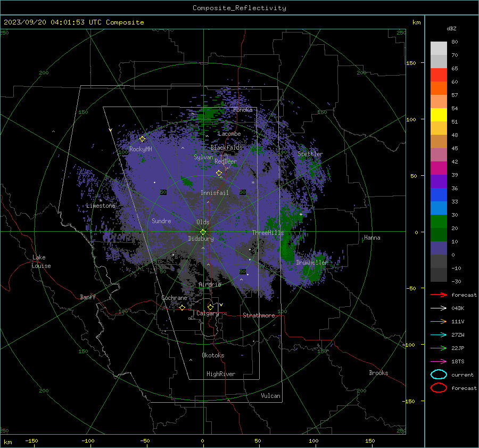Click the timestamp 2023/09/20 04:01:53 UTC Composite
The image size is (479, 448).
pyautogui.click(x=73, y=22)
